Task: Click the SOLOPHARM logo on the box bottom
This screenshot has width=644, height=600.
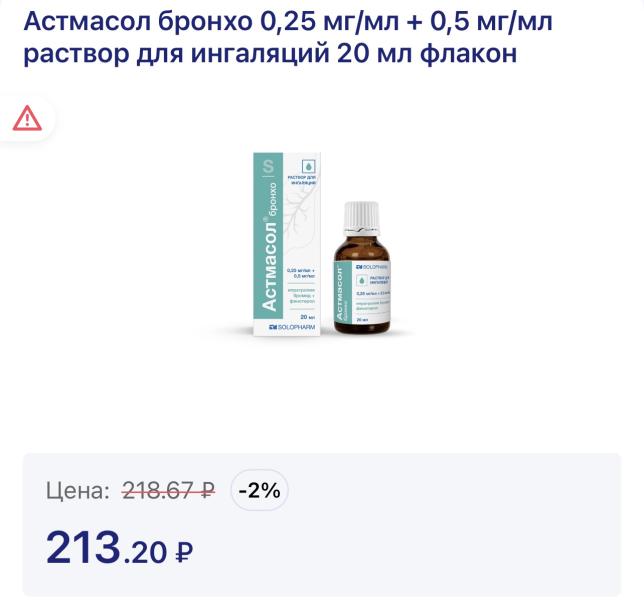Action: [x=292, y=327]
